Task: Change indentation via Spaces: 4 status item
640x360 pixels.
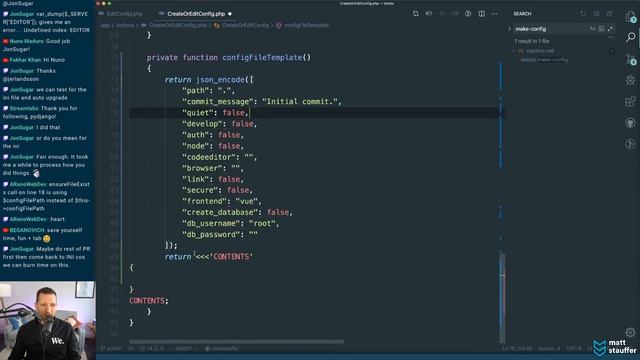Action: (x=549, y=349)
